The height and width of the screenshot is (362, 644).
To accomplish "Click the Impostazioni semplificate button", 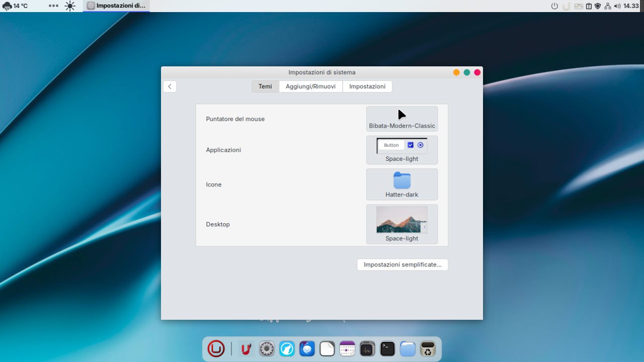I will pyautogui.click(x=402, y=264).
